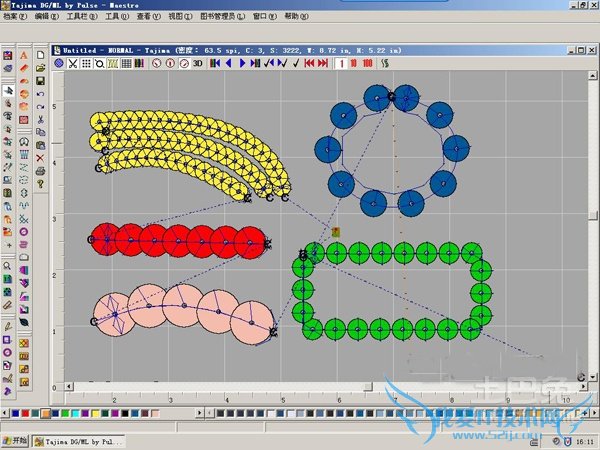Image resolution: width=600 pixels, height=450 pixels.
Task: Select the red satin stroke tool
Action: point(24,68)
